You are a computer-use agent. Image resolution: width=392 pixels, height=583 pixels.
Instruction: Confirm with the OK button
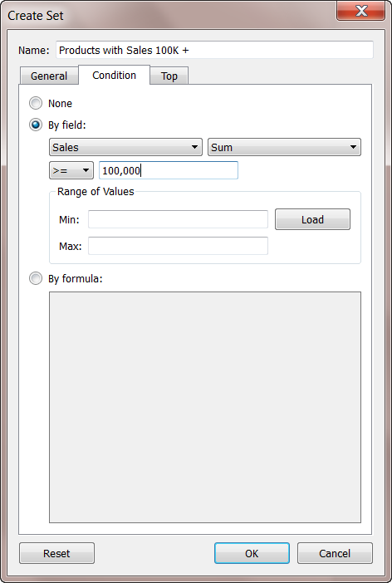(252, 553)
